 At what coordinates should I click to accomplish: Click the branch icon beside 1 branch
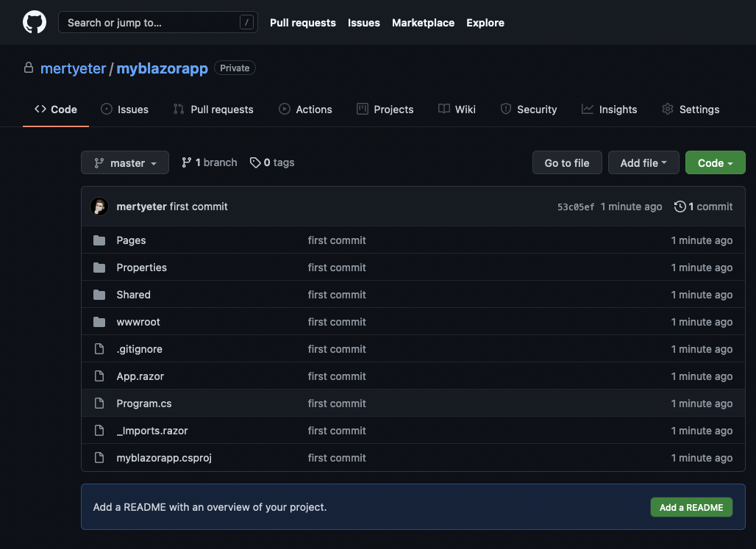(187, 162)
